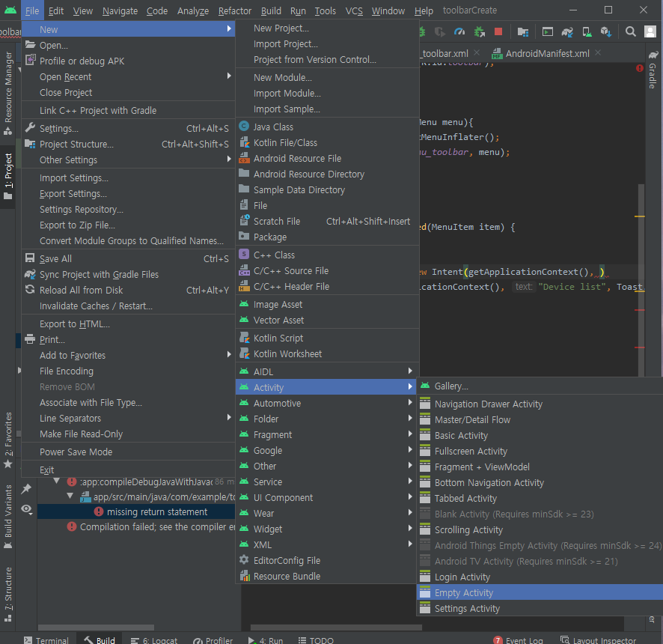
Task: Open the AVD Manager toolbar icon
Action: point(587,31)
